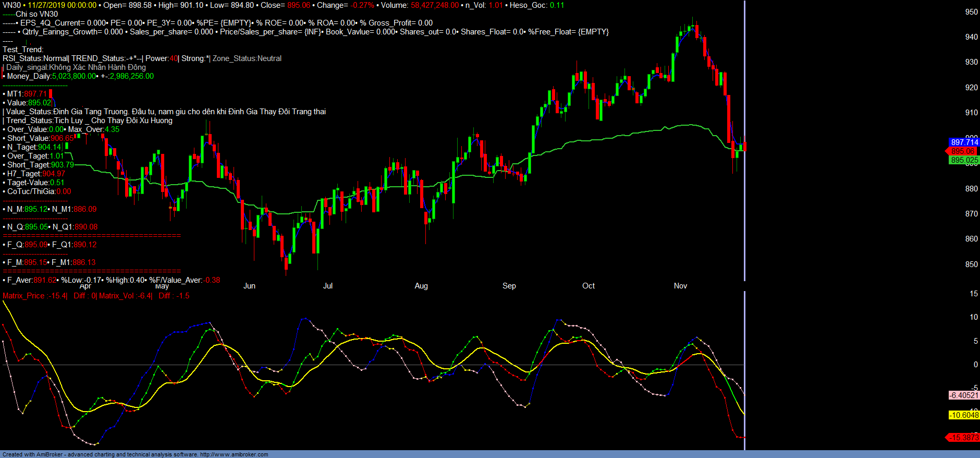This screenshot has height=458, width=980.
Task: Select the Jul marker on the time axis
Action: (327, 286)
